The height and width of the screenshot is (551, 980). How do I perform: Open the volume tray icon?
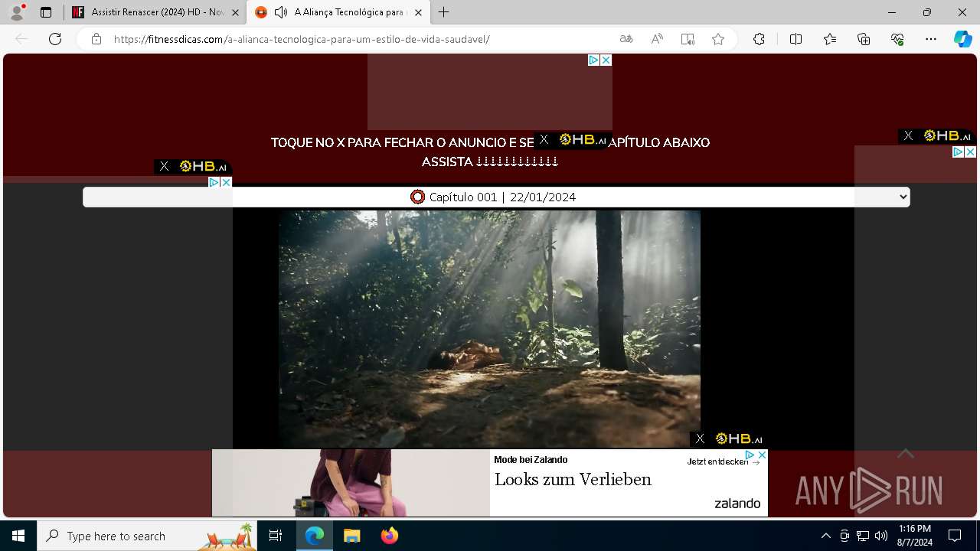click(881, 536)
